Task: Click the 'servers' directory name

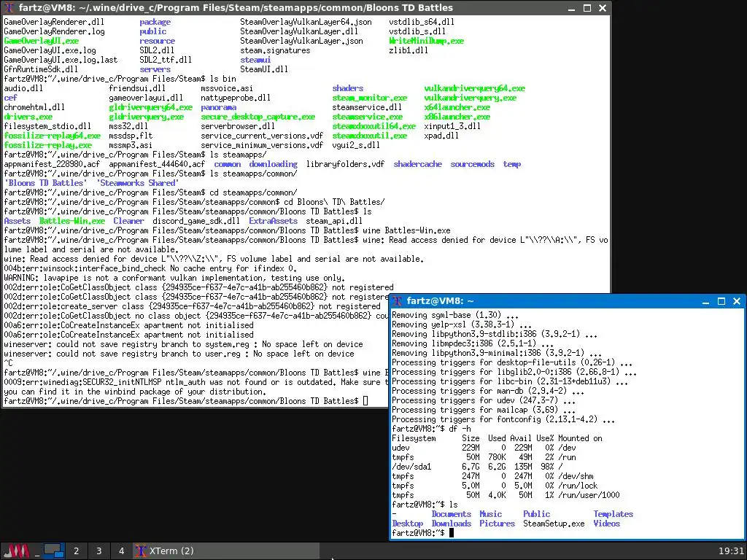Action: 155,69
